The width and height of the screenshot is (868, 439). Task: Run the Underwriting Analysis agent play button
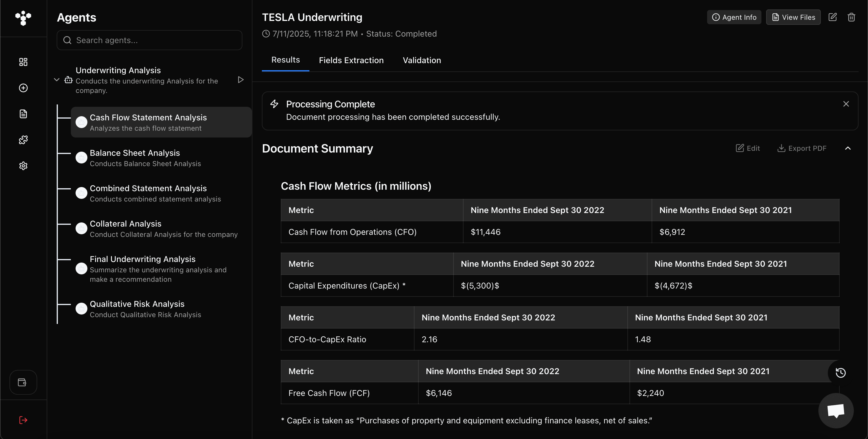pos(241,80)
